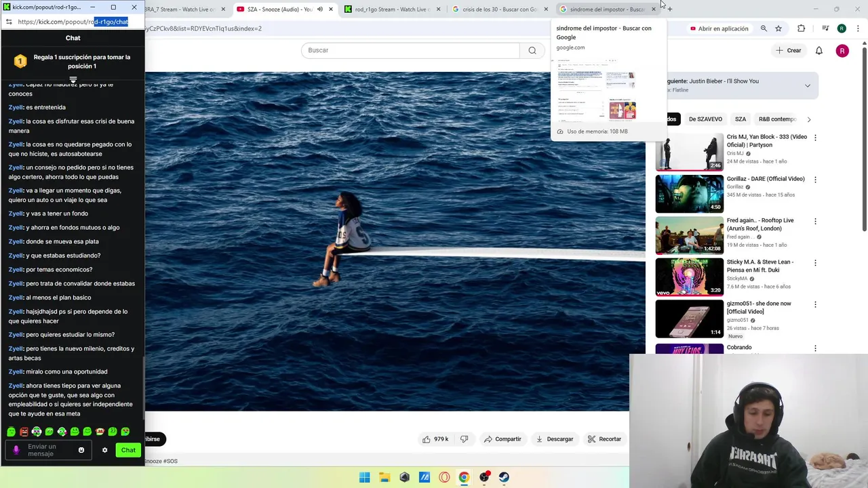
Task: Dislike the video with thumbs down
Action: click(x=465, y=439)
